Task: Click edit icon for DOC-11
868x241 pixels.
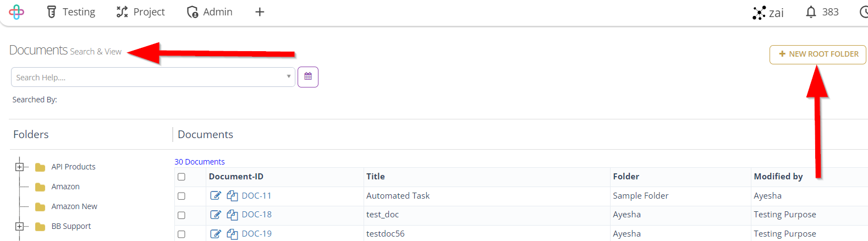Action: point(216,195)
